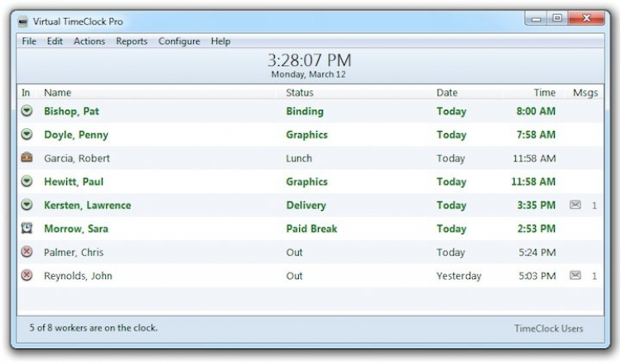This screenshot has width=621, height=364.
Task: Sort by the Date column header
Action: (447, 93)
